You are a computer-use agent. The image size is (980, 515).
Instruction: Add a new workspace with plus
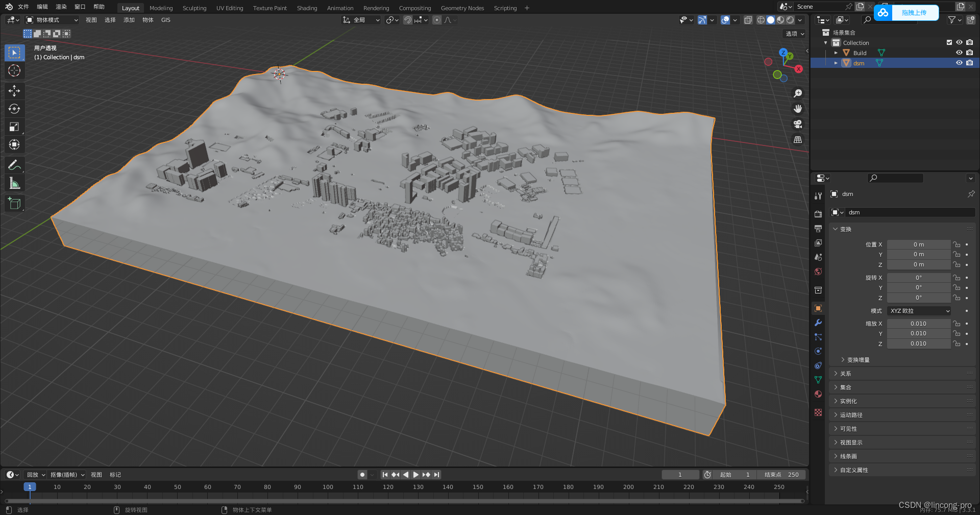pyautogui.click(x=527, y=8)
